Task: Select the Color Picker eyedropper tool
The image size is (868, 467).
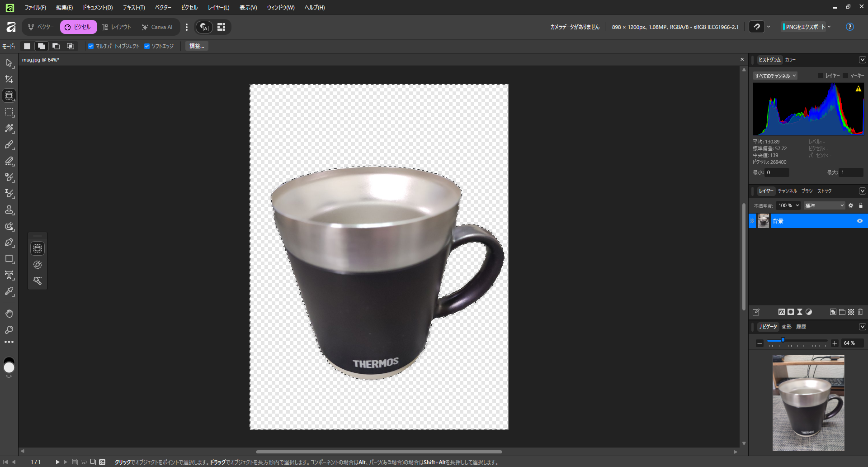Action: pos(9,291)
